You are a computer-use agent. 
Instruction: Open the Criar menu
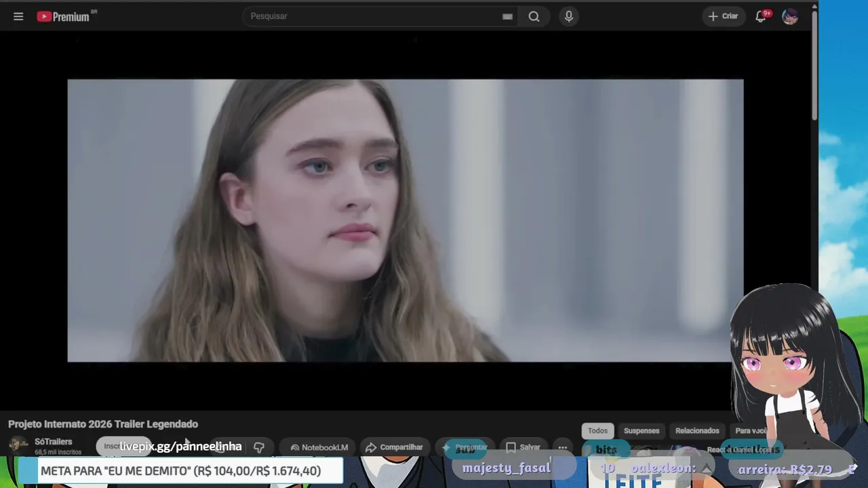[723, 16]
